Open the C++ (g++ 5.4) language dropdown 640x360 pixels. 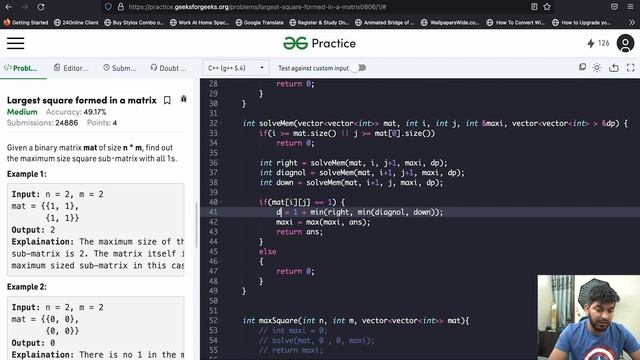tap(236, 68)
